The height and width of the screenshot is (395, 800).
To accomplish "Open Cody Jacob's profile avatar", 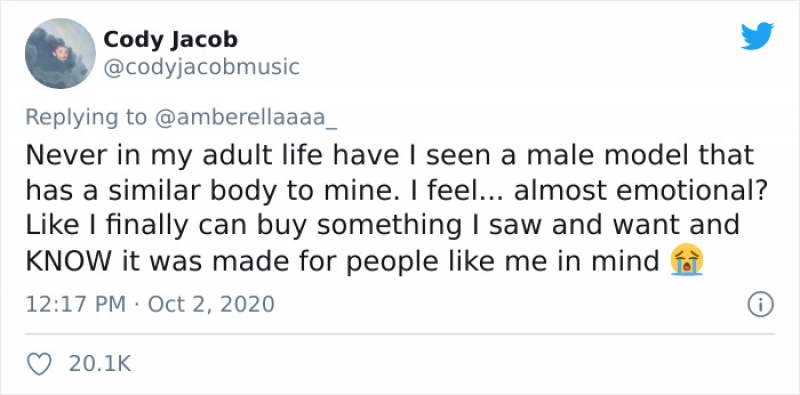I will click(x=60, y=54).
